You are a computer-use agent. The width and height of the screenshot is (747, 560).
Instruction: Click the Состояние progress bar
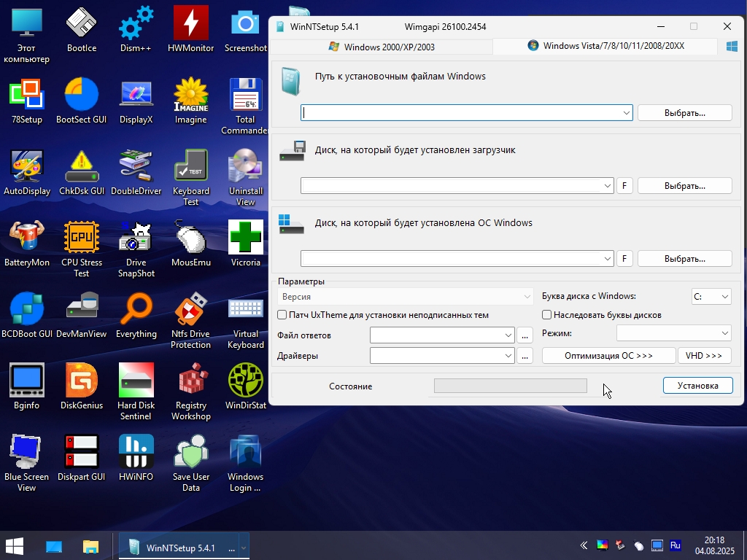(x=510, y=386)
